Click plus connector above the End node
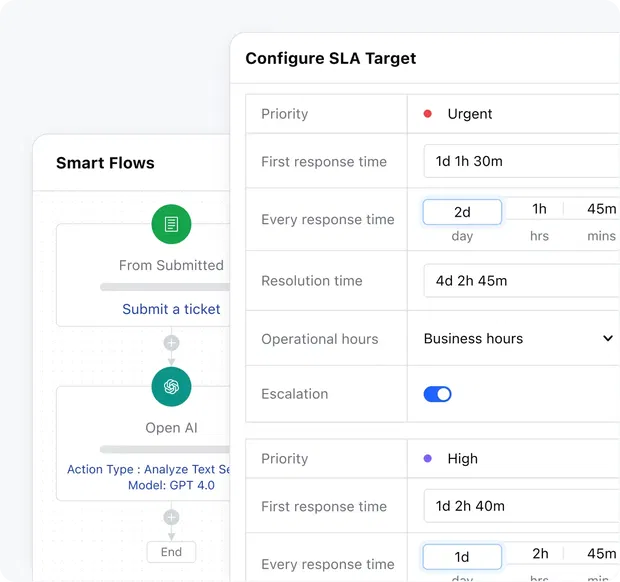 171,517
